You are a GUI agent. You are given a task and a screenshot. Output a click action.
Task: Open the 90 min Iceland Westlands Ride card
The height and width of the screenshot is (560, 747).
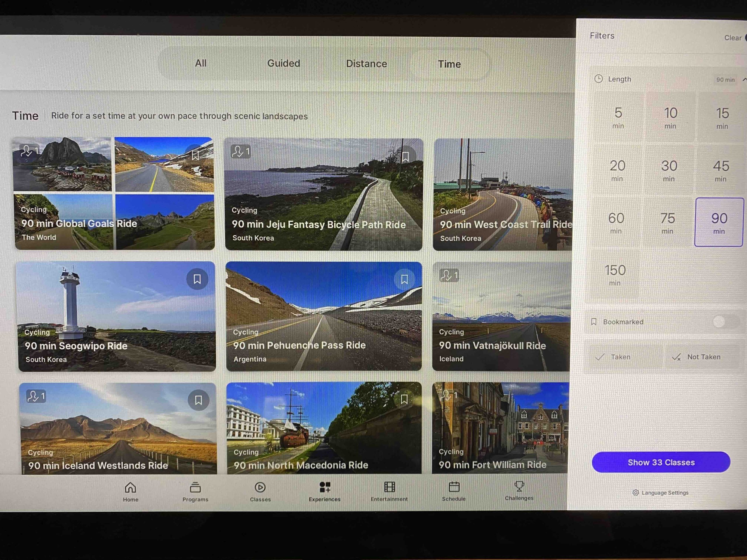click(x=118, y=428)
